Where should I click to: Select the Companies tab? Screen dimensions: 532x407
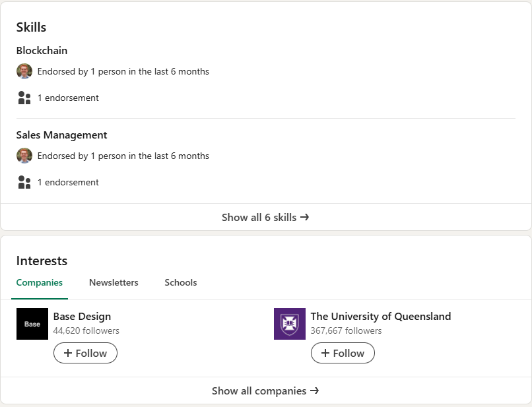(40, 282)
